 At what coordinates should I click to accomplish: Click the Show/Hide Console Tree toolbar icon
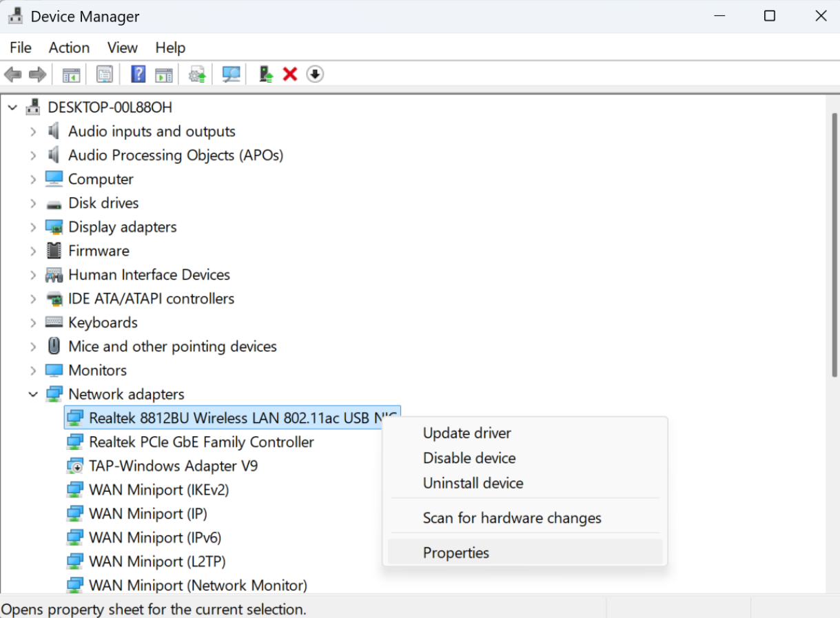point(71,74)
